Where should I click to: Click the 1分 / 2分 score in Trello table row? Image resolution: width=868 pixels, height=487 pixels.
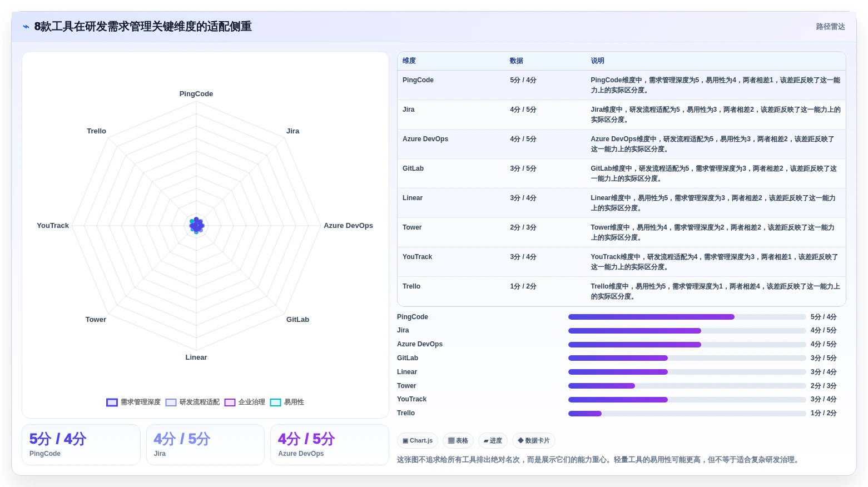point(523,286)
